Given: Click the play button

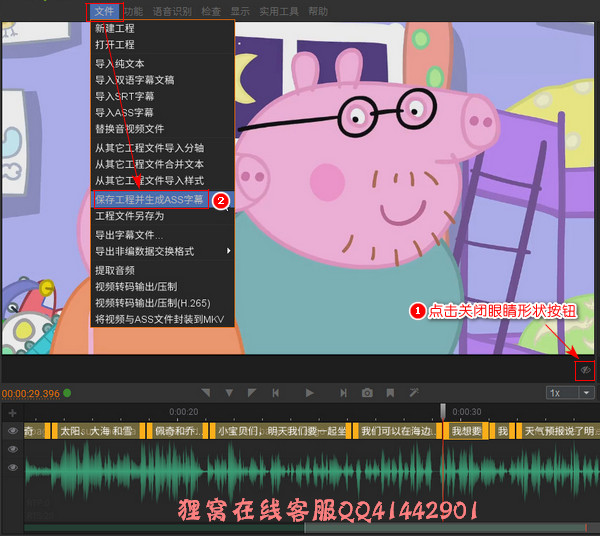Looking at the screenshot, I should (309, 393).
